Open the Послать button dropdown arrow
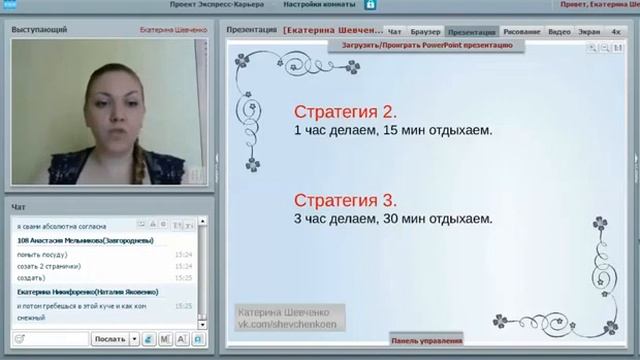 (134, 339)
